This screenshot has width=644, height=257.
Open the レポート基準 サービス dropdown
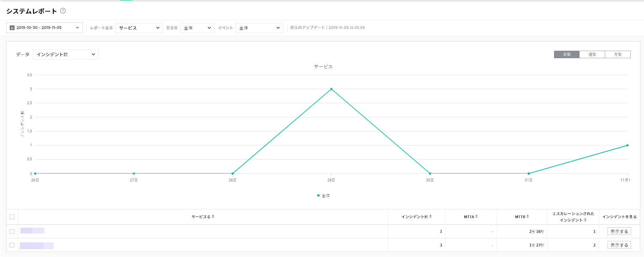[139, 28]
